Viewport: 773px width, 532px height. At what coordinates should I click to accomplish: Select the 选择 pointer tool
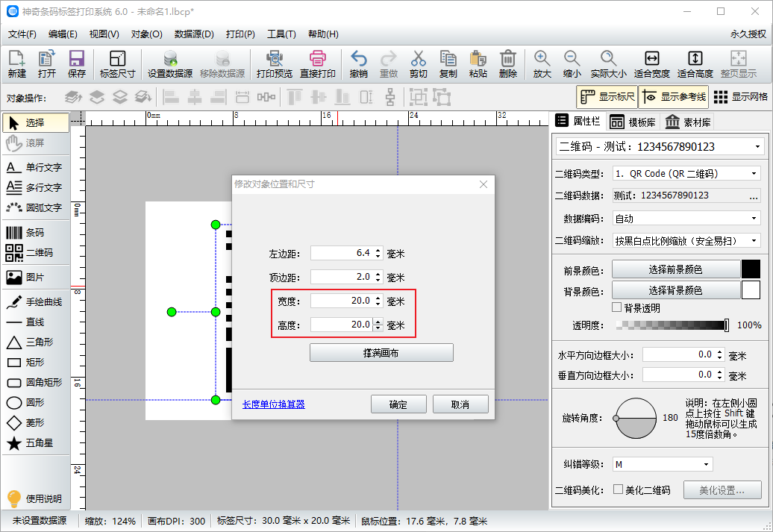[36, 123]
